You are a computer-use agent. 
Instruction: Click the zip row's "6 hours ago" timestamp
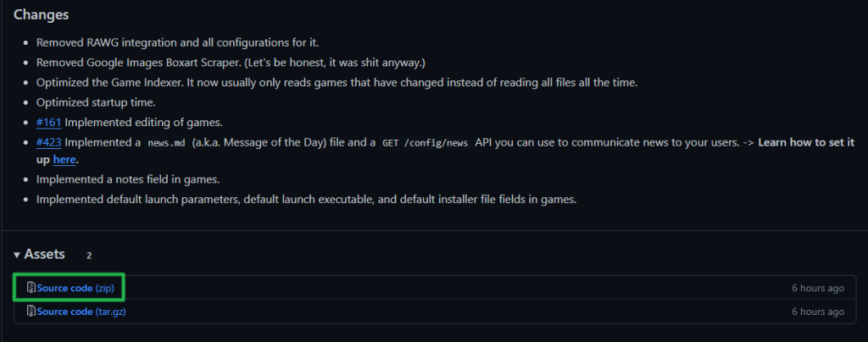(x=818, y=288)
